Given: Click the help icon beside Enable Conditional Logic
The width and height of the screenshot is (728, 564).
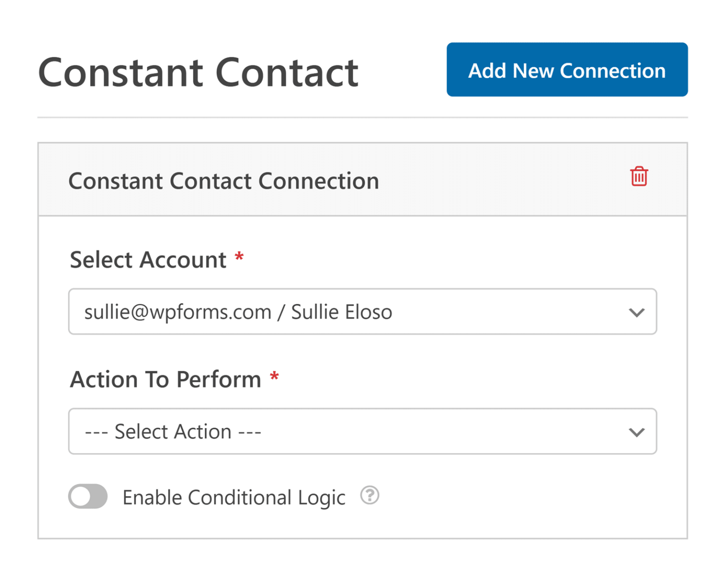Looking at the screenshot, I should [x=369, y=495].
